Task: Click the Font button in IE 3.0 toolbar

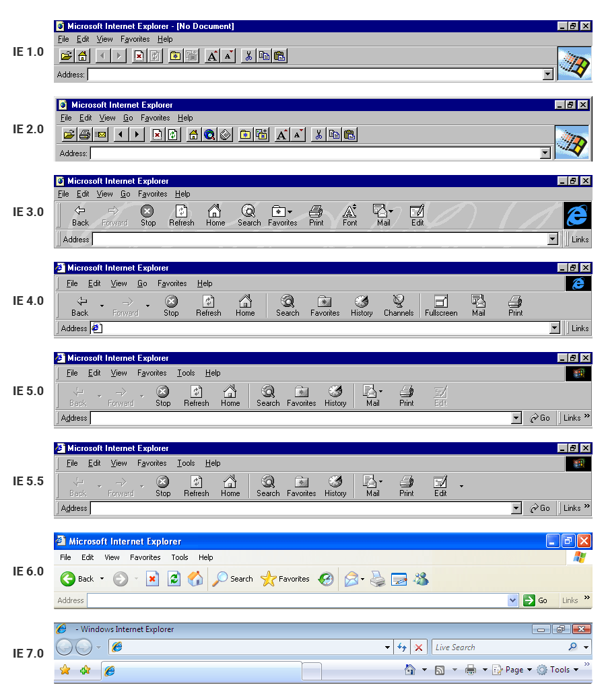Action: coord(349,216)
